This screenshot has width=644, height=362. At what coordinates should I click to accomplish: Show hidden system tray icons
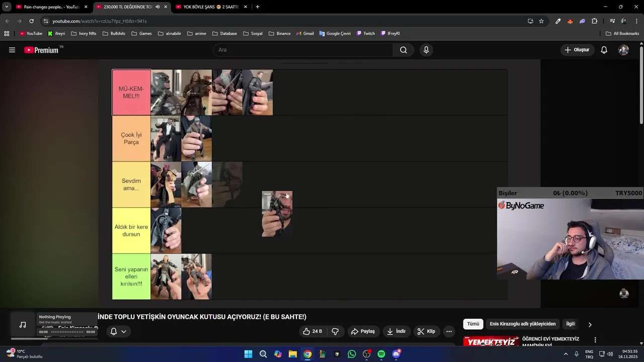point(566,354)
